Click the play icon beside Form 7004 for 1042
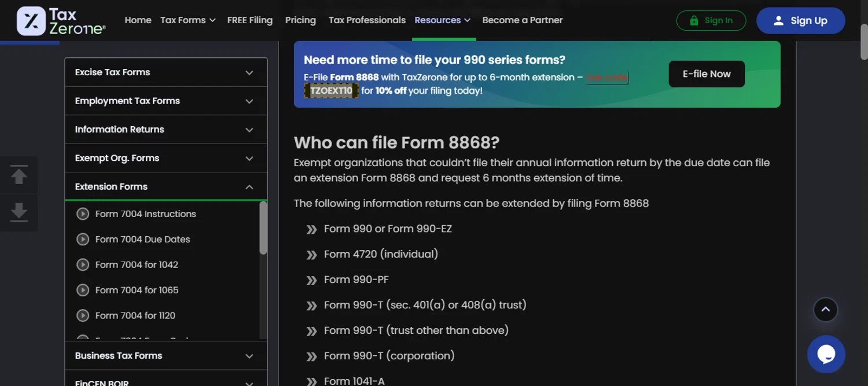 click(x=83, y=264)
